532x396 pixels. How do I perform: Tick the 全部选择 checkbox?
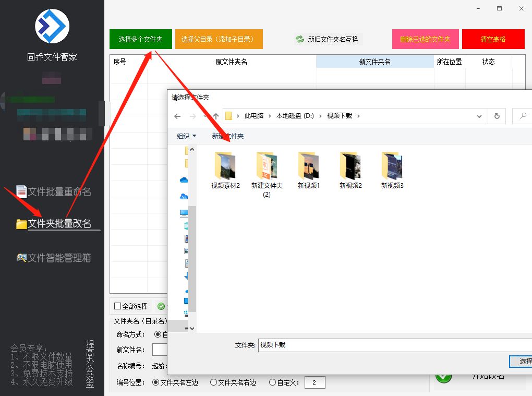point(118,306)
